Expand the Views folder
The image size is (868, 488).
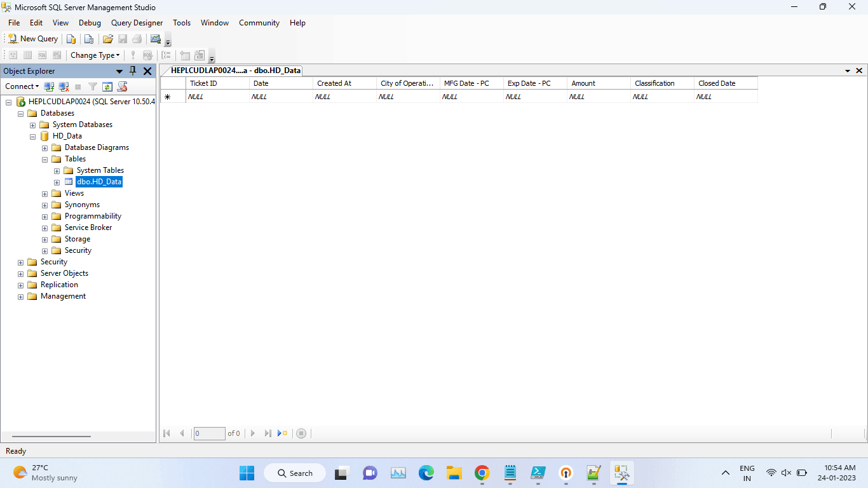44,193
